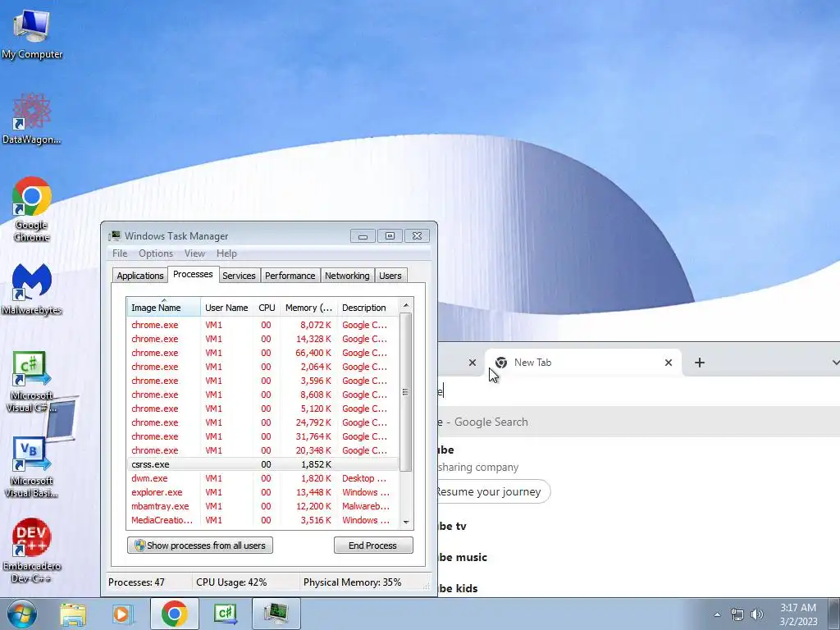Launch Embarcadero Dev-C++ desktop shortcut
The height and width of the screenshot is (630, 840).
coord(32,550)
